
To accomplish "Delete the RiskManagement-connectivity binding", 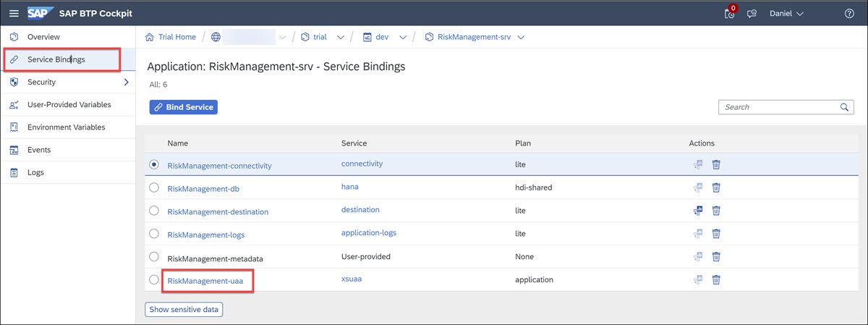I will pos(716,164).
